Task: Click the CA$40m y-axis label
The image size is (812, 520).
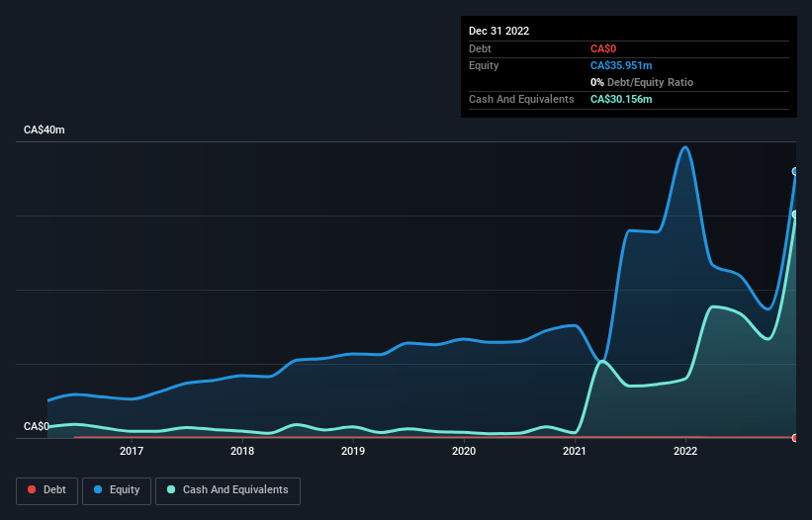Action: 45,130
